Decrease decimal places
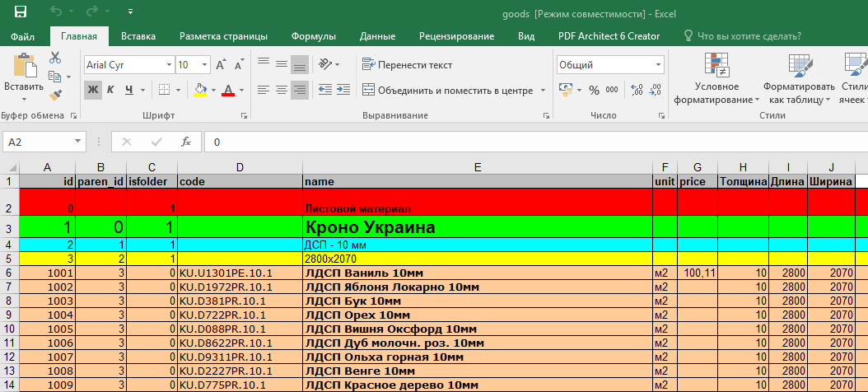This screenshot has height=392, width=868. 656,90
